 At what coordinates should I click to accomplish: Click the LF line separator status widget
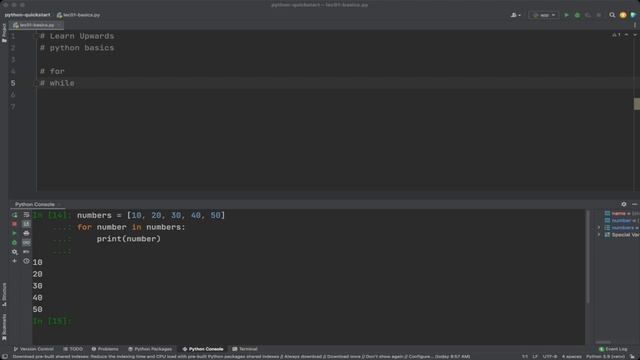pyautogui.click(x=535, y=357)
